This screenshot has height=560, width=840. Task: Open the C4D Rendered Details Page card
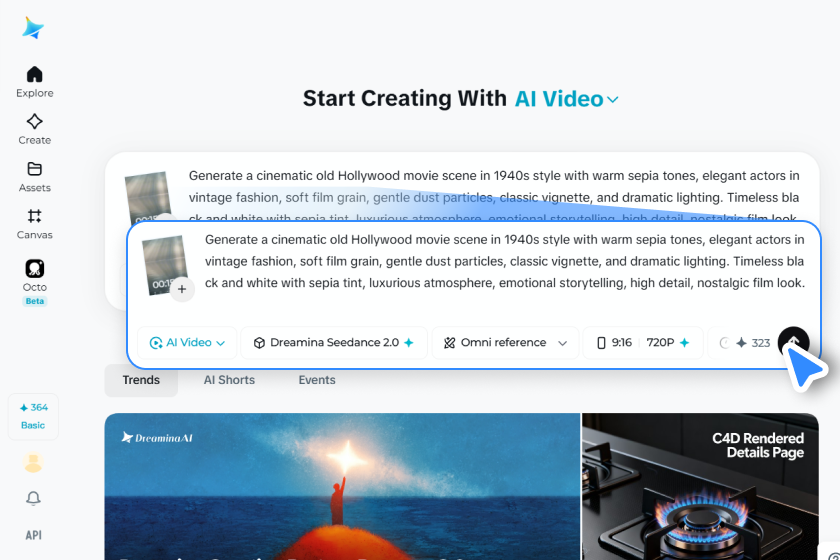click(x=700, y=486)
